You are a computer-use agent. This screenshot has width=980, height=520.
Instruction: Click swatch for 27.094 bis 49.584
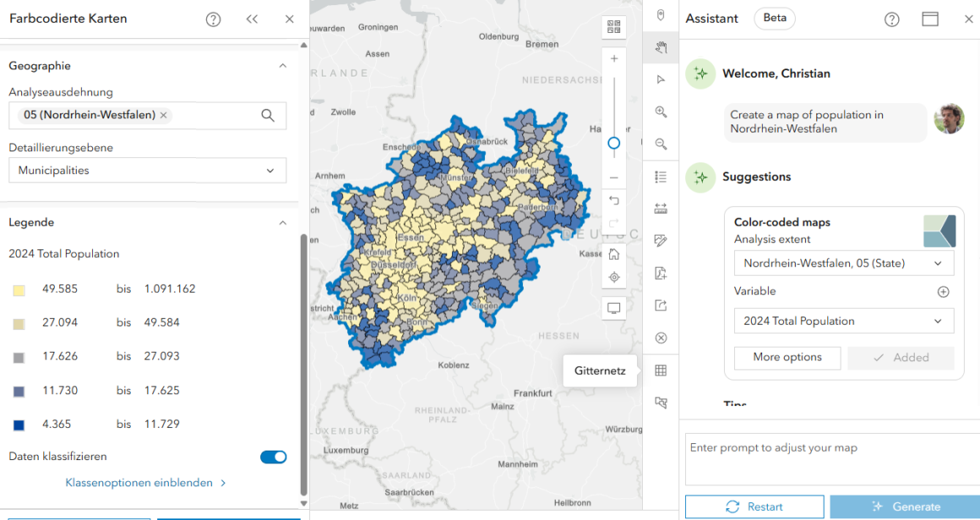19,324
